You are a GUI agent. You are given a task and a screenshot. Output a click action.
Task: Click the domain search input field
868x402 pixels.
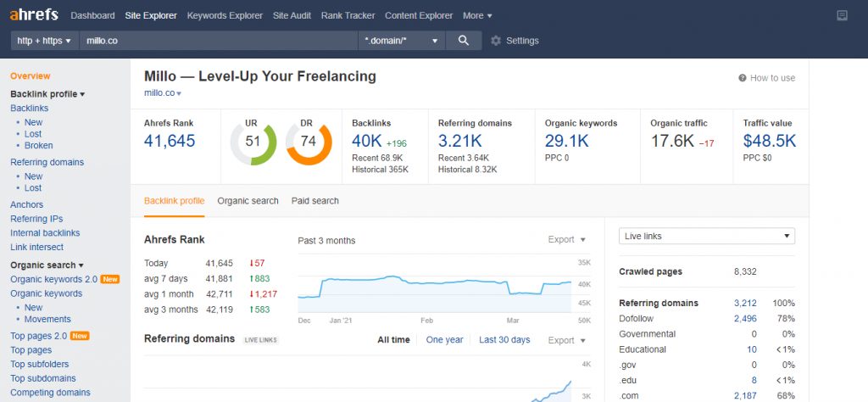pos(219,41)
